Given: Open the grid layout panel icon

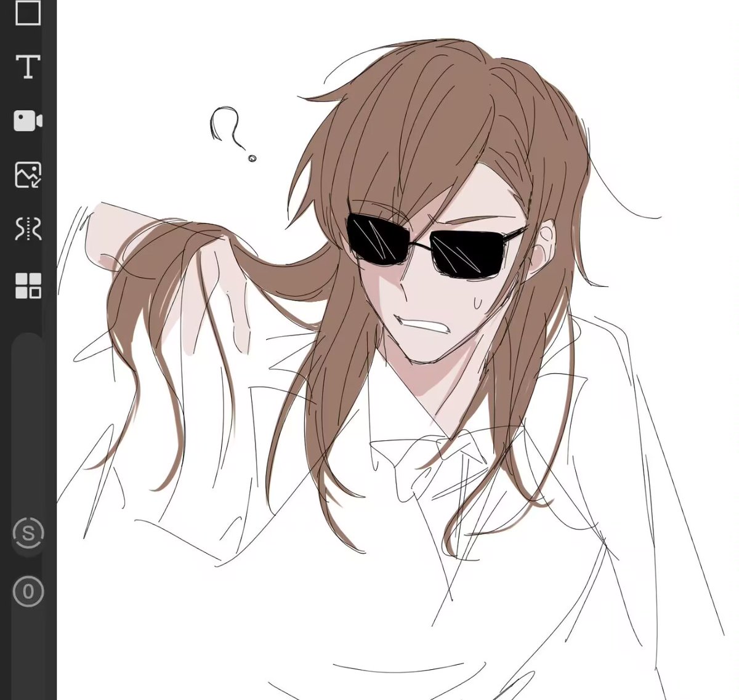Looking at the screenshot, I should [x=28, y=286].
